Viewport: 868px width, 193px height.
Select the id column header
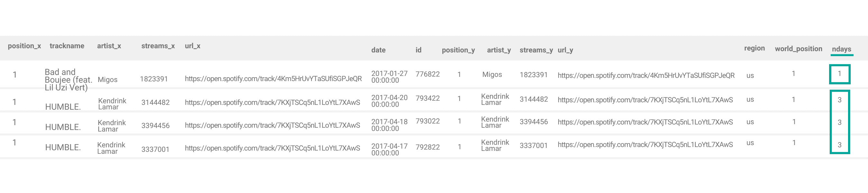point(418,50)
